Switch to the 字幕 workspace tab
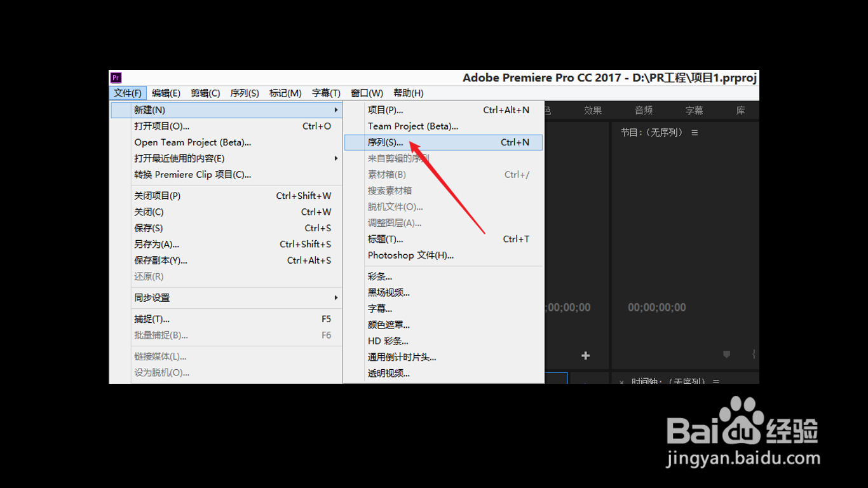 click(694, 111)
